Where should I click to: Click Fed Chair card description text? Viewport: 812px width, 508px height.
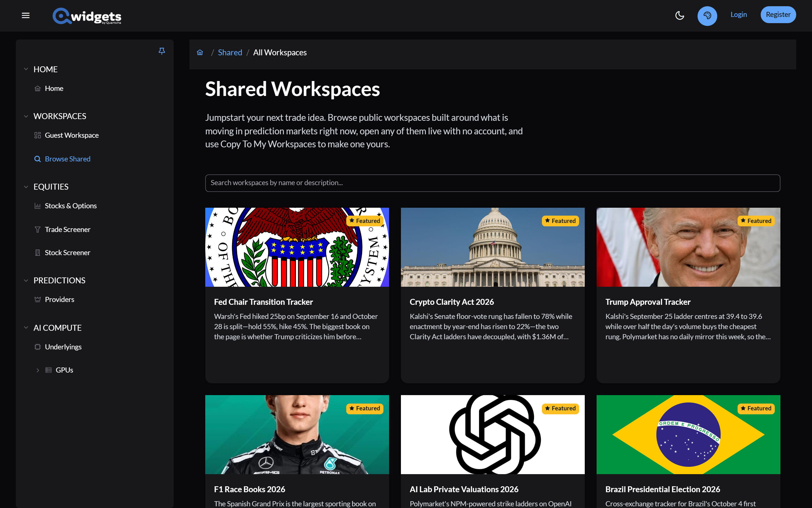[296, 326]
